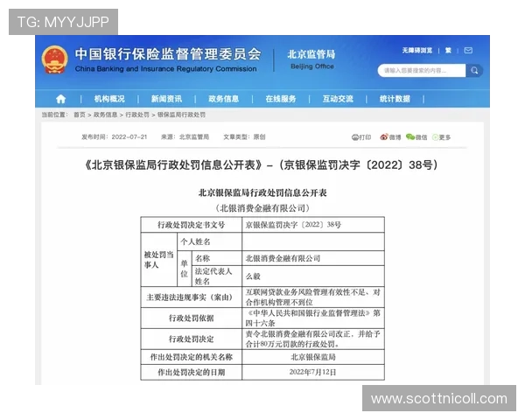Click breadcrumb 行政处罚 link
This screenshot has width=525, height=420.
pos(137,115)
